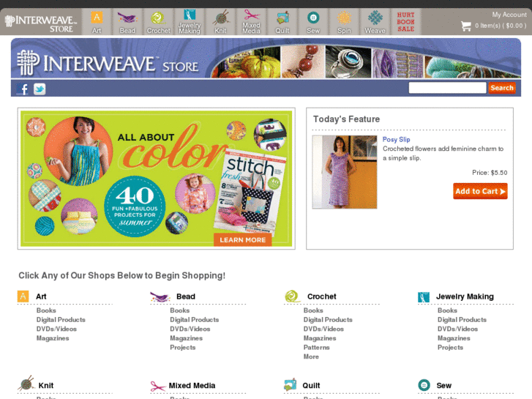This screenshot has width=532, height=399.
Task: Open the Crochet shop from the top navigation
Action: click(159, 22)
